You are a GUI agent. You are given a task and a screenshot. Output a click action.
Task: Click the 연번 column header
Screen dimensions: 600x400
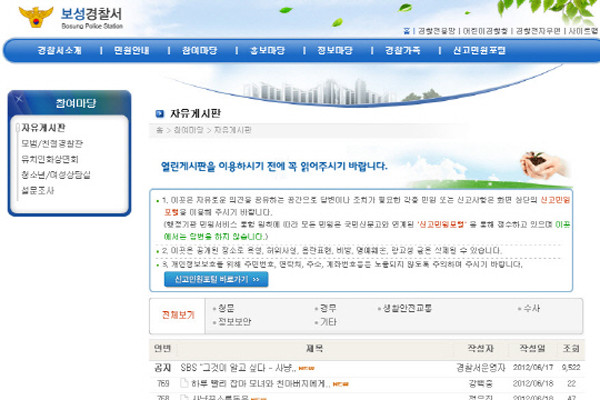(163, 348)
